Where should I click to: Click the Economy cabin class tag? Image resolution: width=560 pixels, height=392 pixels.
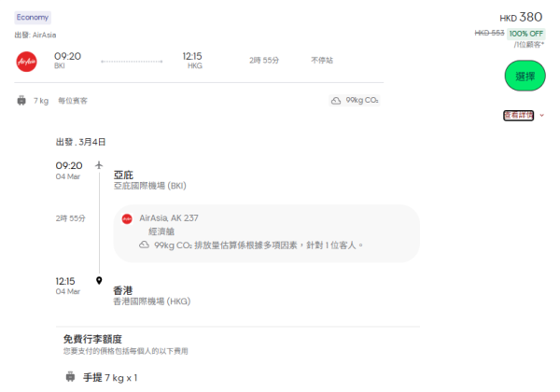33,18
